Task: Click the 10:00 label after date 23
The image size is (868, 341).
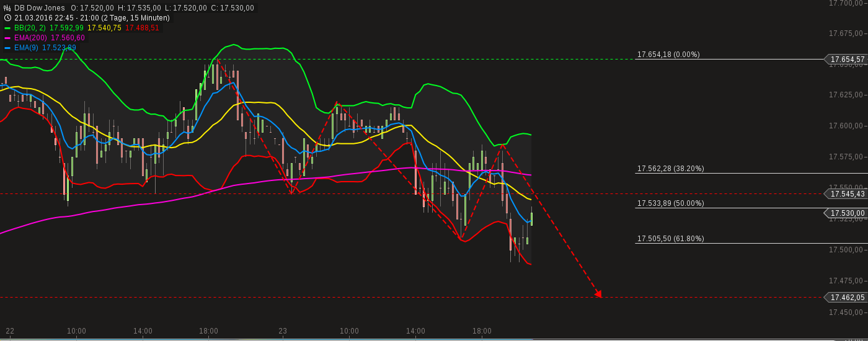Action: click(349, 331)
